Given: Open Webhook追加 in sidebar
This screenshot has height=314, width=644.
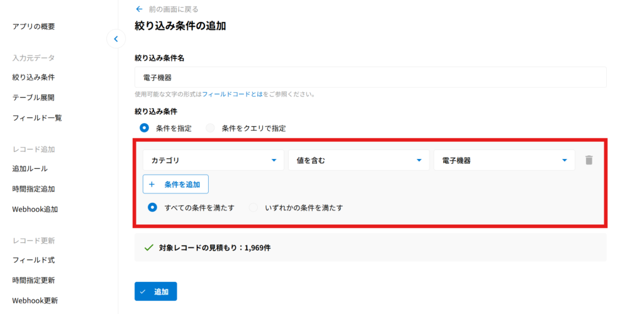Looking at the screenshot, I should coord(35,209).
